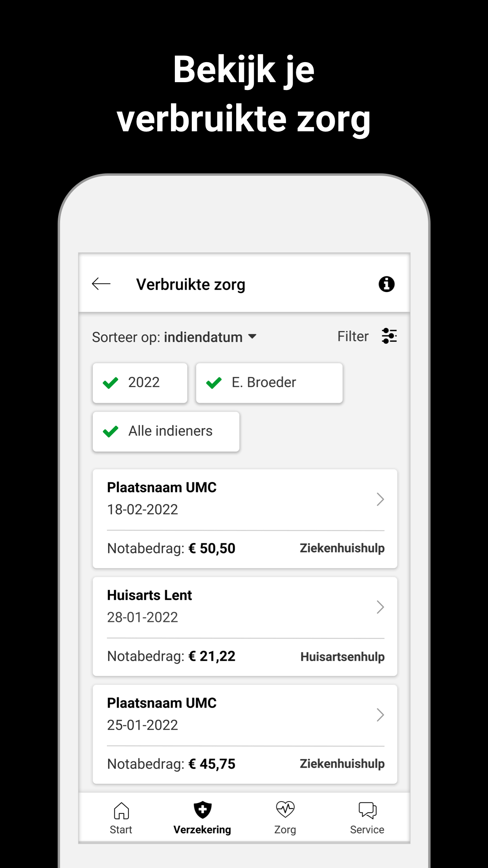Open the Zorg heart icon

tap(285, 810)
